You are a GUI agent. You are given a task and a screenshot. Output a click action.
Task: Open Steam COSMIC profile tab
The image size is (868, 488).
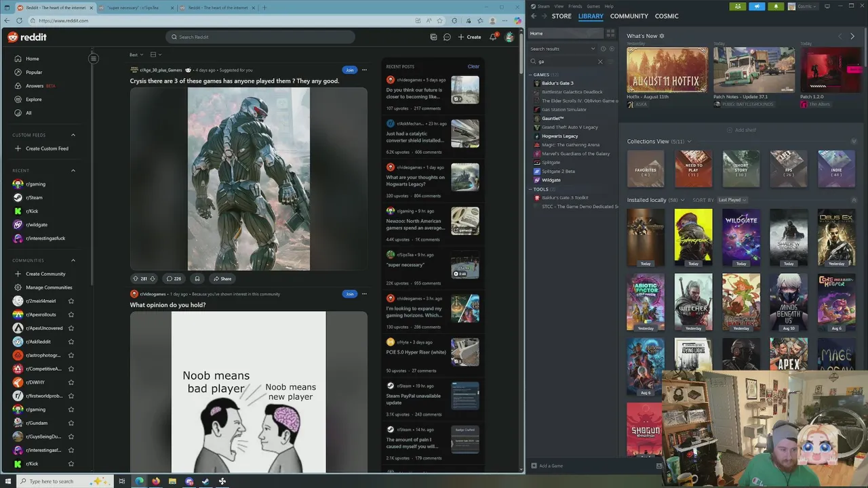[x=667, y=16]
